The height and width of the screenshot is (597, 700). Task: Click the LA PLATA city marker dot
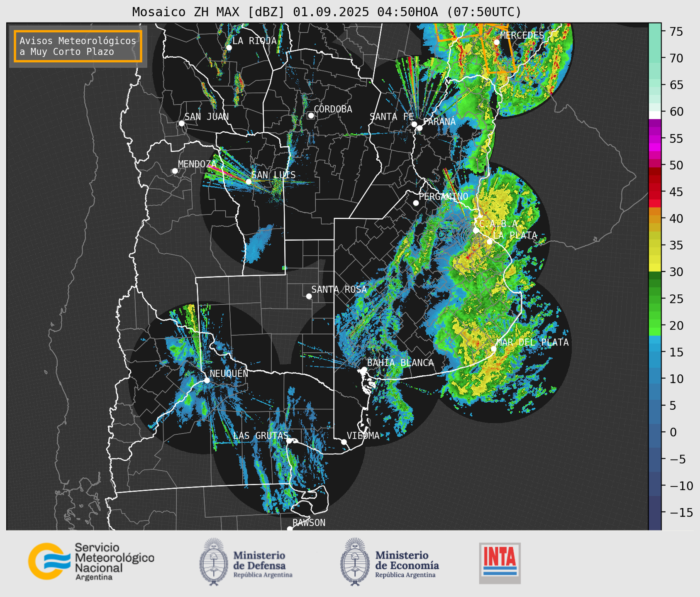(x=490, y=242)
